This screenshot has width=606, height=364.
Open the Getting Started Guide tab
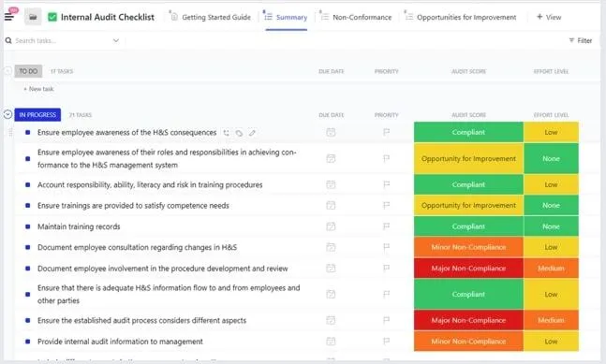[211, 17]
